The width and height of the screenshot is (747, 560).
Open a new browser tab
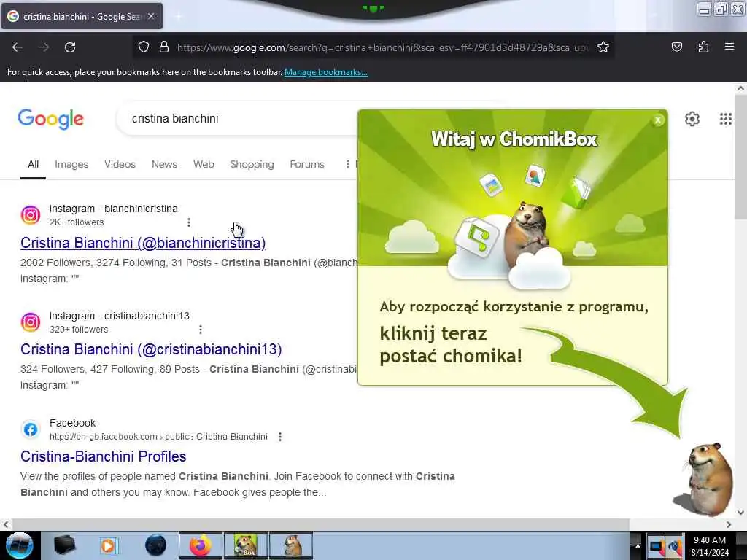(x=178, y=16)
